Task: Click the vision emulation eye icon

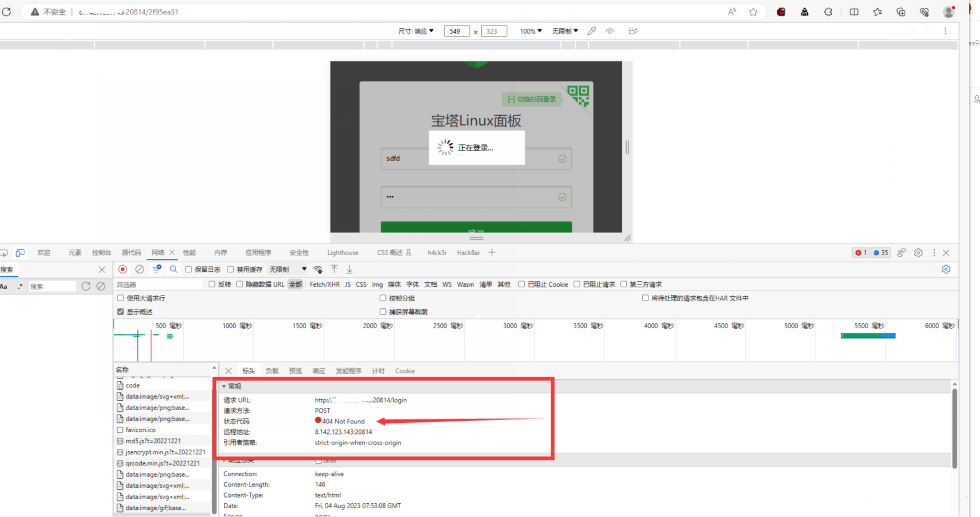Action: click(610, 31)
